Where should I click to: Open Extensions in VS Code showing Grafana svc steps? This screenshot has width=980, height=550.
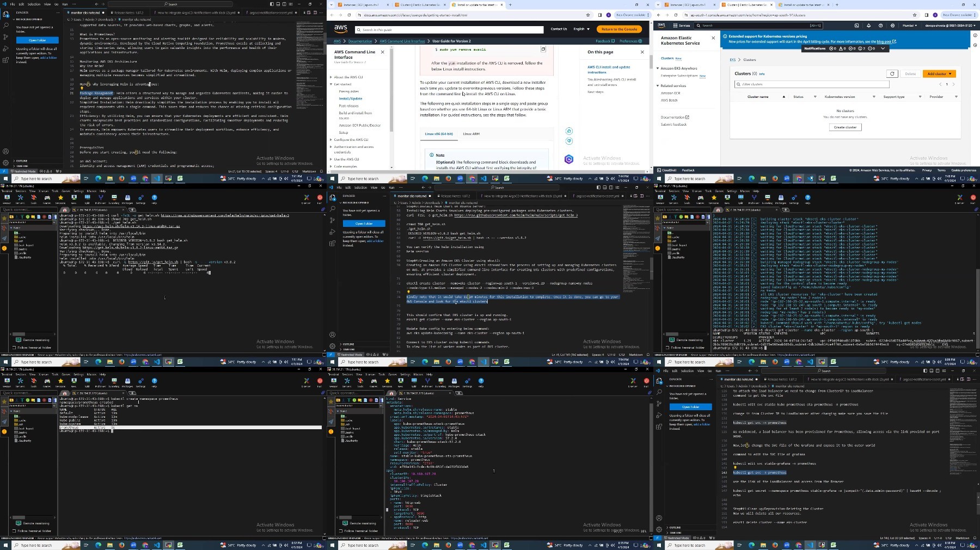[x=659, y=427]
